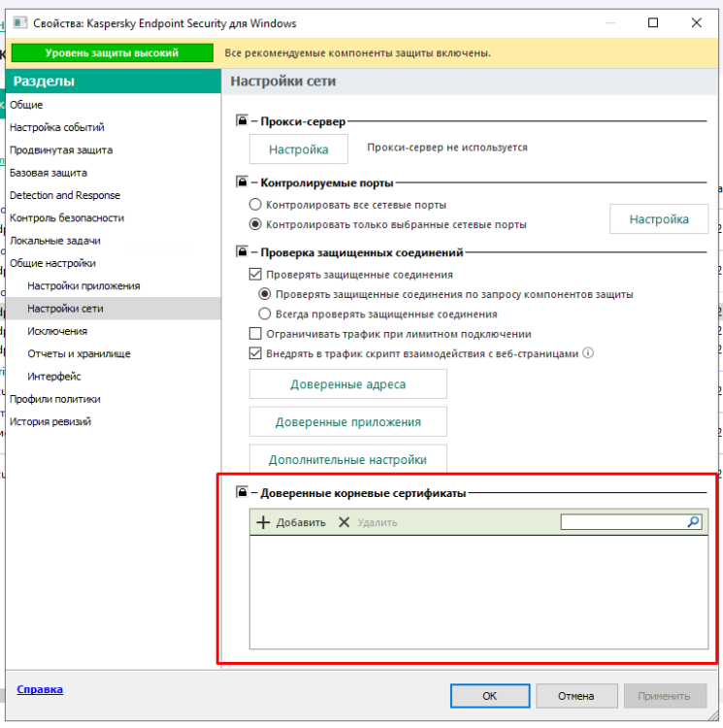
Task: Open Продвинутая защита section
Action: tap(113, 149)
